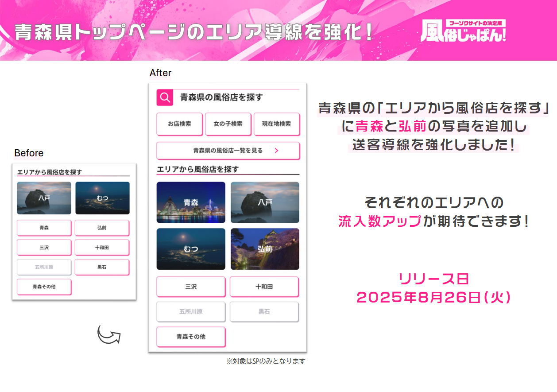The image size is (557, 392).
Task: Click 青森その他 button in After panel
Action: (191, 337)
